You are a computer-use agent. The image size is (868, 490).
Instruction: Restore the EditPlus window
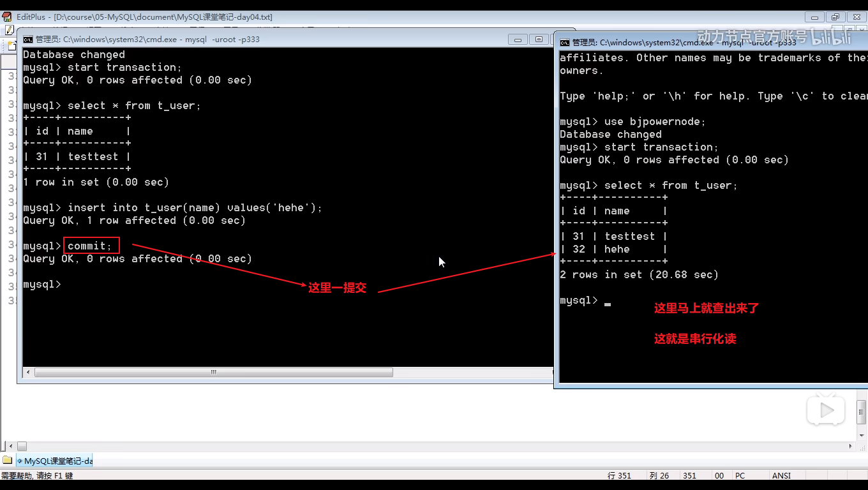pyautogui.click(x=835, y=17)
